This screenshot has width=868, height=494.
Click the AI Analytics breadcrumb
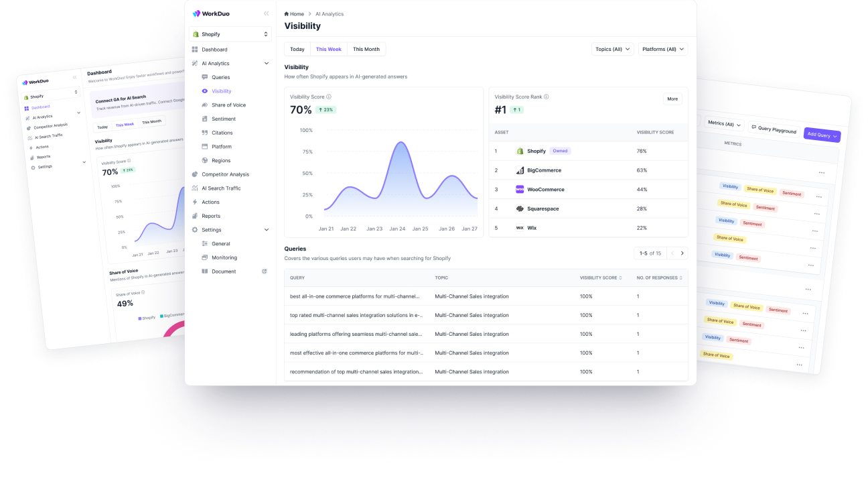click(x=330, y=14)
